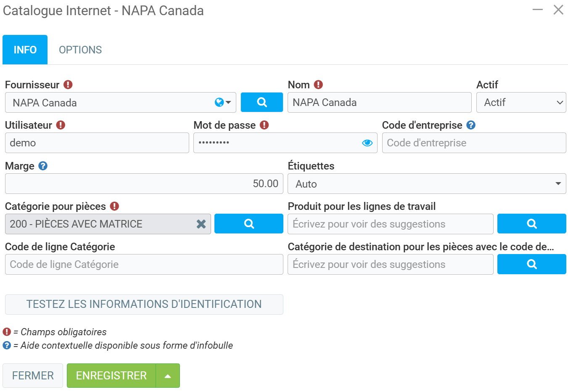Click the globe icon in Fournisseur field
The image size is (568, 392).
[x=219, y=102]
